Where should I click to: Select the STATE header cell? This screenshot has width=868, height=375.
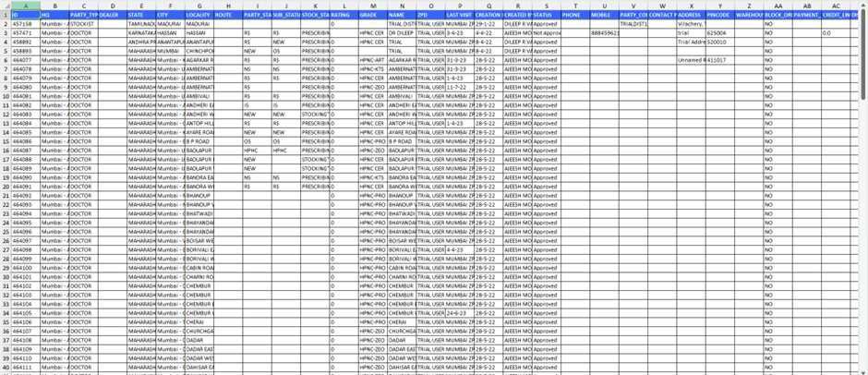point(140,16)
